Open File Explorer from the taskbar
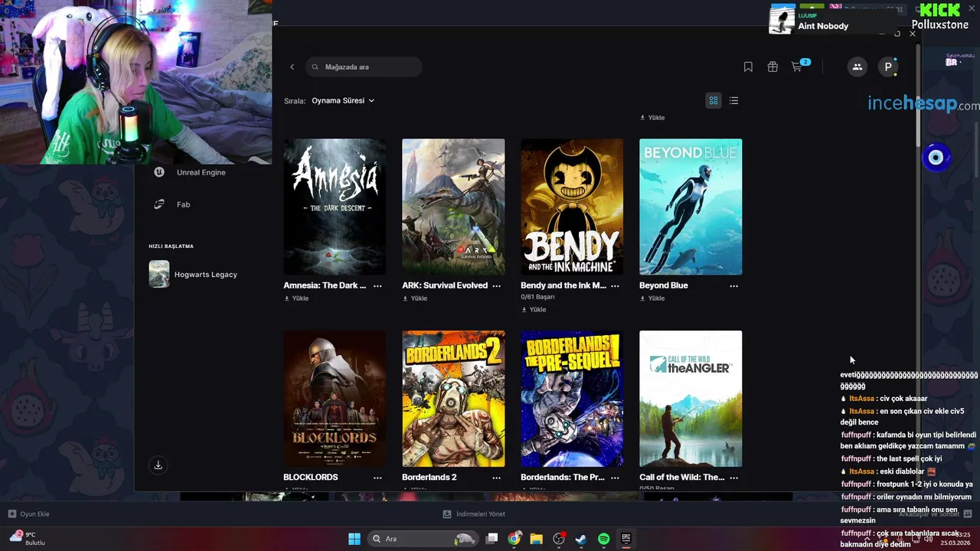This screenshot has width=980, height=551. (537, 539)
